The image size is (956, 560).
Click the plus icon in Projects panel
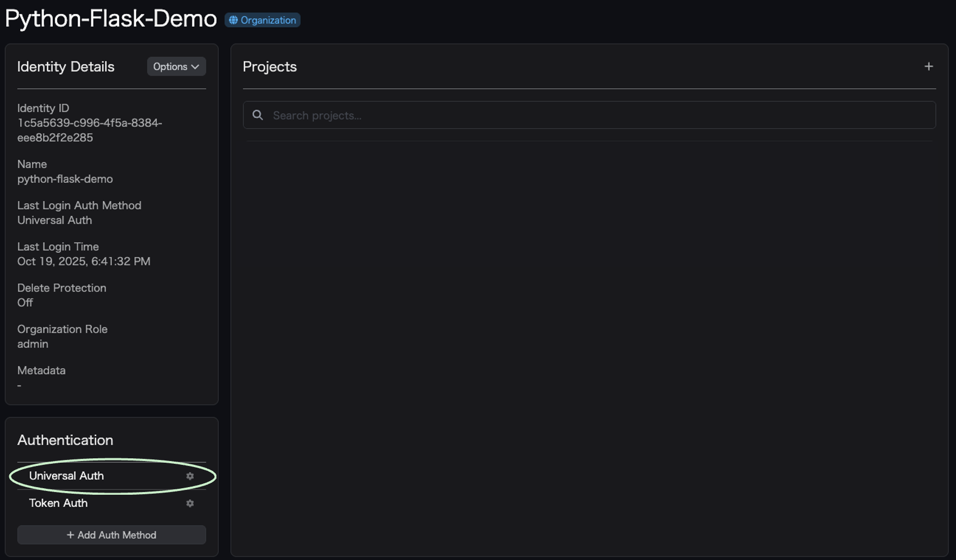pos(928,66)
